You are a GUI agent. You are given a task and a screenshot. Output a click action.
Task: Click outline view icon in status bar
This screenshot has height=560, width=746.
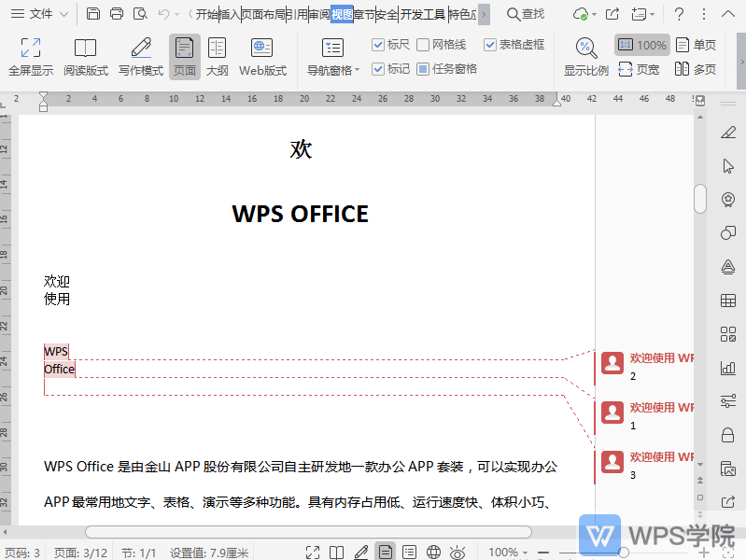(409, 553)
